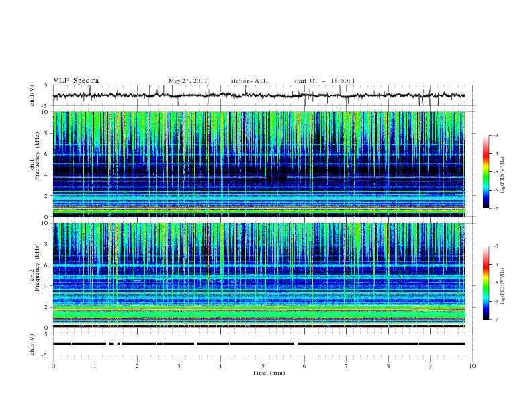The image size is (532, 411).
Task: Click the 'station=ATH' label
Action: (x=249, y=81)
